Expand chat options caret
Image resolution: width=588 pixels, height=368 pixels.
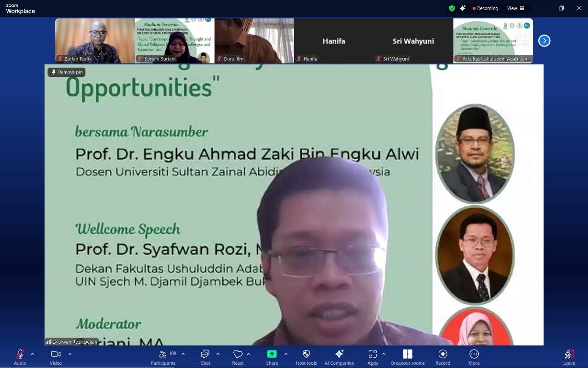pos(218,354)
